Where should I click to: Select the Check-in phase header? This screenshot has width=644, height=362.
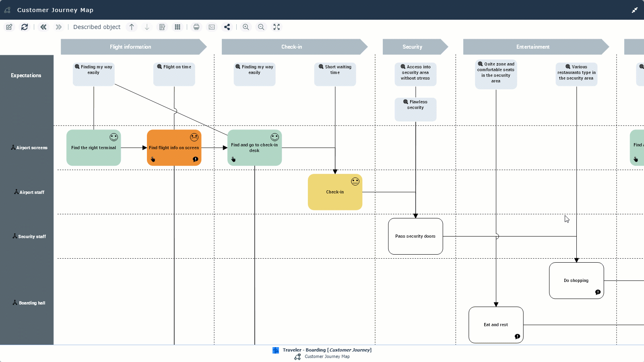295,47
